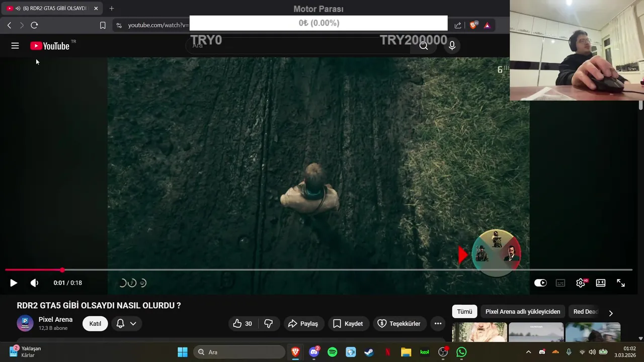Dislike the video
The image size is (644, 362).
point(269,324)
